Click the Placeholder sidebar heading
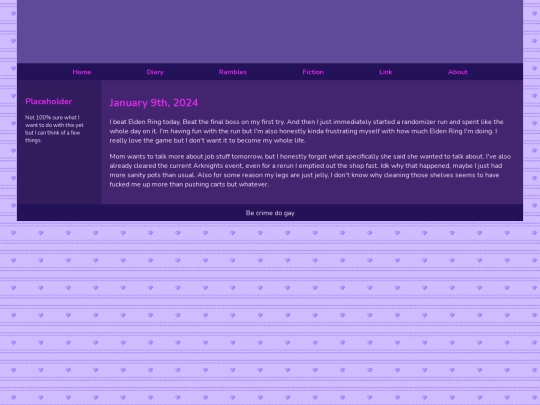 tap(49, 101)
